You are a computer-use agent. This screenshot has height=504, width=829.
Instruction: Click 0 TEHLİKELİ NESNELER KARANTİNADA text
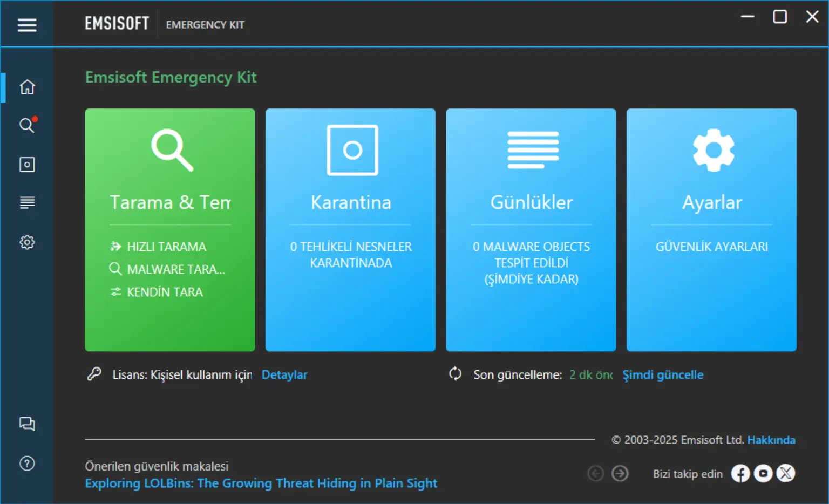point(351,255)
